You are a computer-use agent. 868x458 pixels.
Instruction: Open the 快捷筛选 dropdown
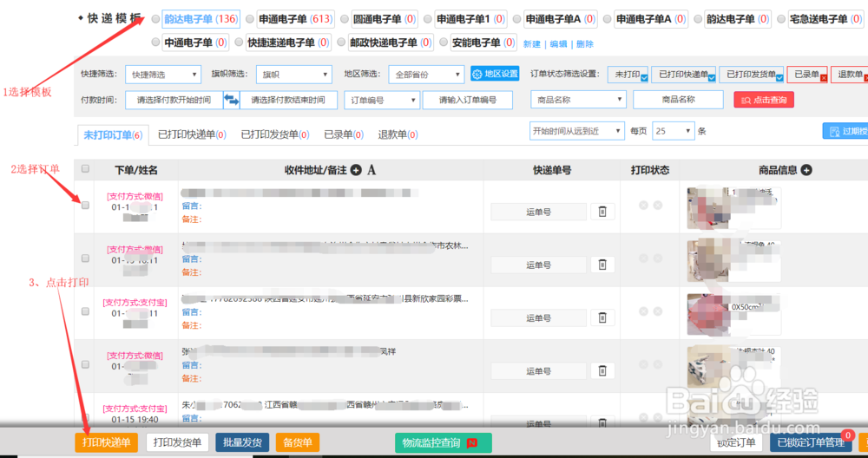(163, 75)
